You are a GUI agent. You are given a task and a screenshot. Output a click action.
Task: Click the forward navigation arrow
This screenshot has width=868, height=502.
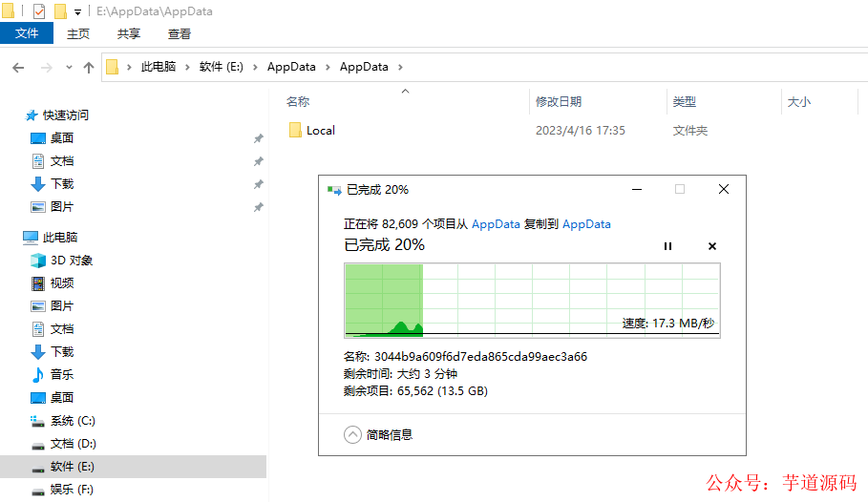point(47,68)
